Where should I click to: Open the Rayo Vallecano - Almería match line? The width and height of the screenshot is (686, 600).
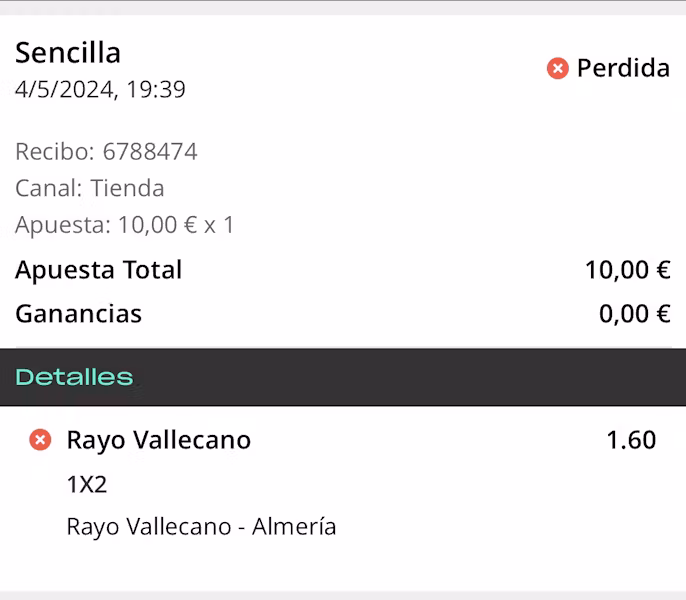coord(201,527)
